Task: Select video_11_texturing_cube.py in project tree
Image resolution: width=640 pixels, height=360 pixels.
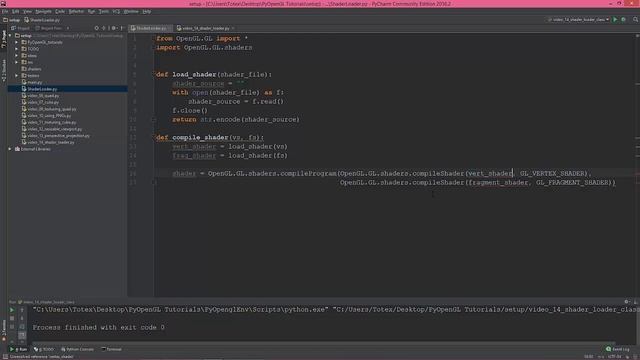Action: pyautogui.click(x=49, y=122)
